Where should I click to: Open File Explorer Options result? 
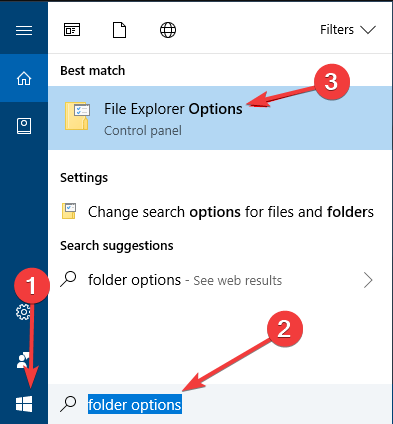(x=220, y=118)
